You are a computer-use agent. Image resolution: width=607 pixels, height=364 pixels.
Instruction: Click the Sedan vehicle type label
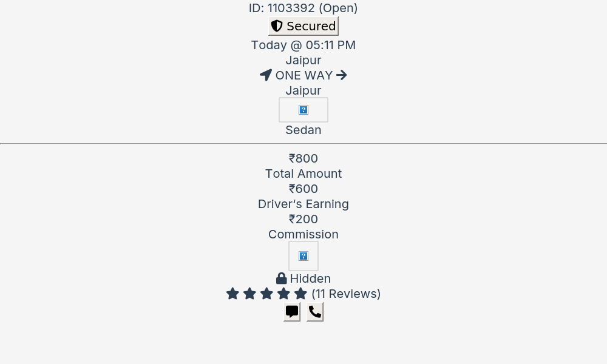(303, 130)
